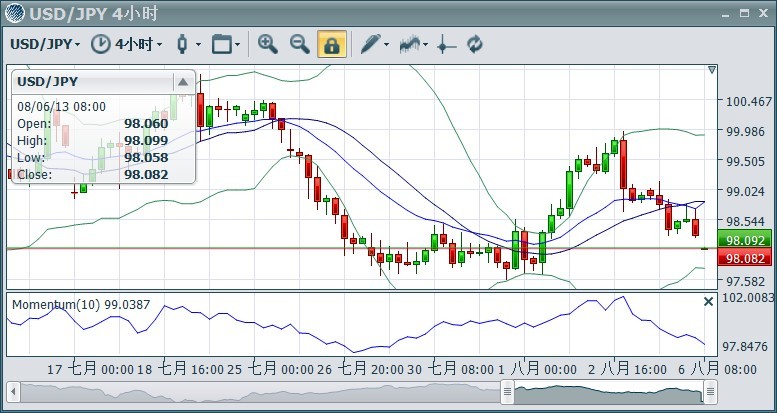Click the 08/06/13 08:00 date text
This screenshot has height=413, width=777.
[61, 107]
